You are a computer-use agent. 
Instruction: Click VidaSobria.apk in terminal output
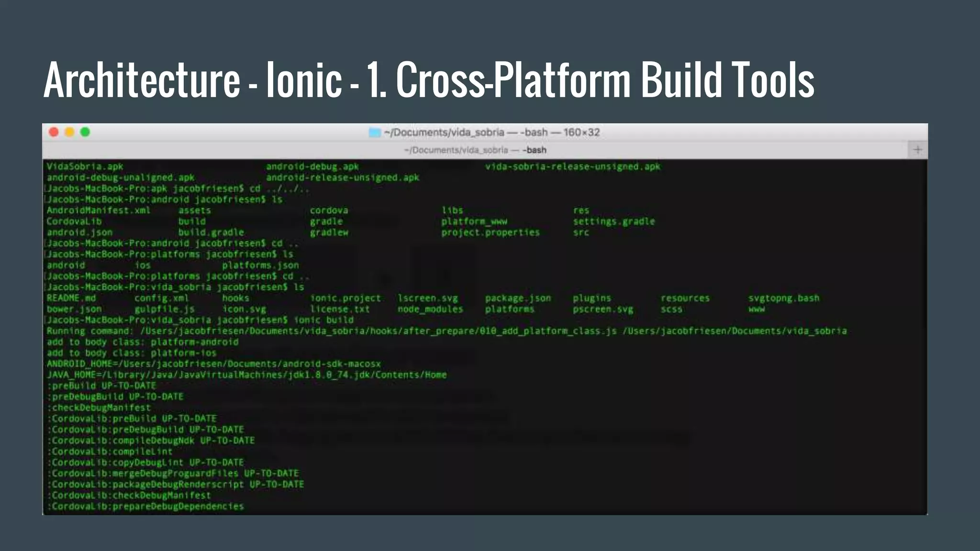(x=85, y=166)
